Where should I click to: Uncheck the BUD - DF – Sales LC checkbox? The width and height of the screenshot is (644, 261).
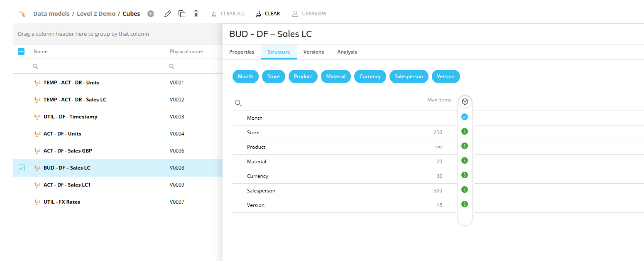coord(21,168)
